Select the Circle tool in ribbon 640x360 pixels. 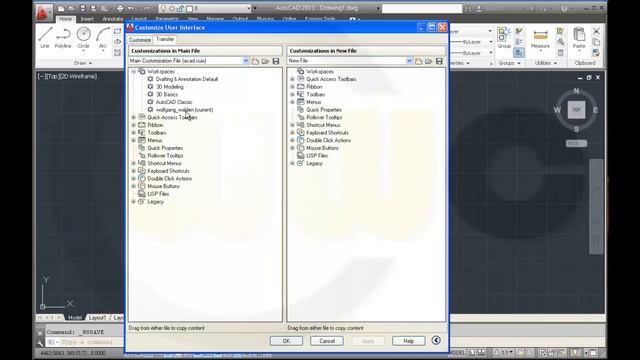(83, 38)
